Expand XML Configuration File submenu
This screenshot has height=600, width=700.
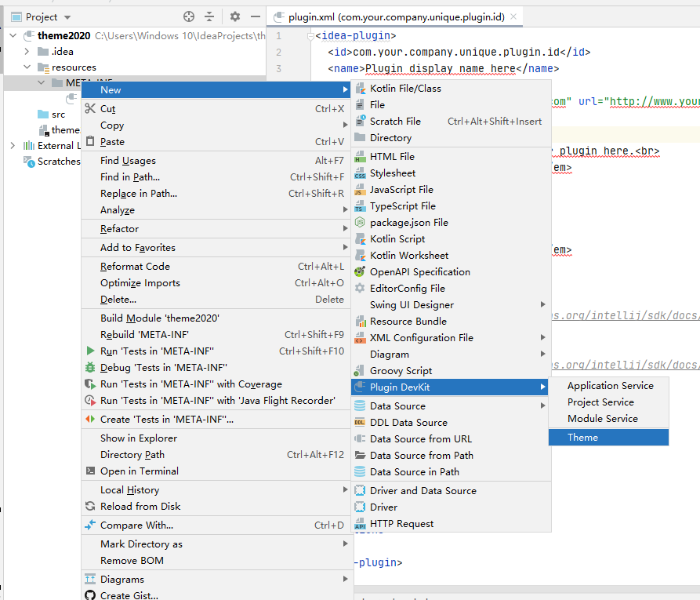tap(451, 338)
